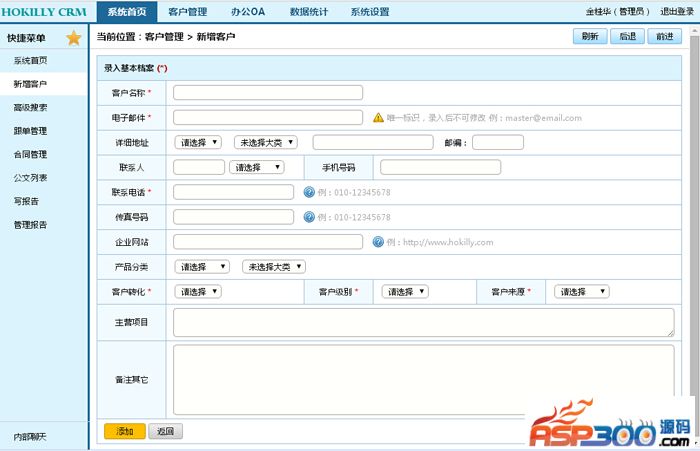Click the 客户名称 input field

267,92
